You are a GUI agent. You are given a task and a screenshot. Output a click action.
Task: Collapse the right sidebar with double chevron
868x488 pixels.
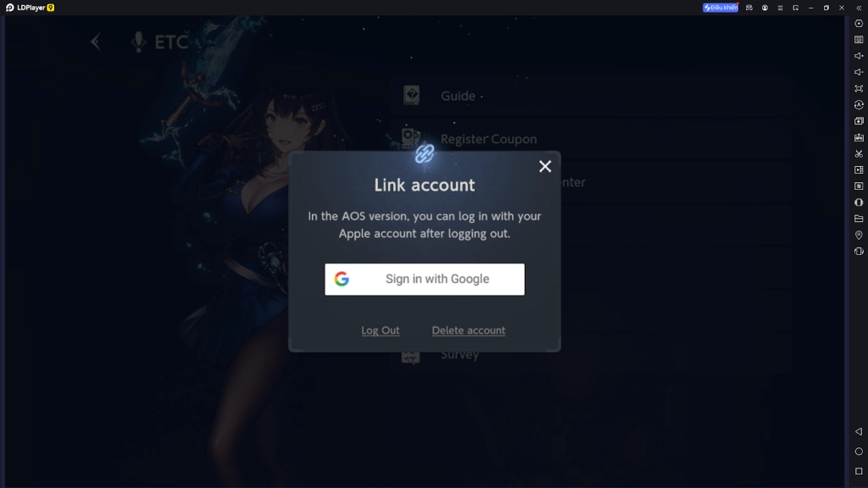pyautogui.click(x=859, y=8)
